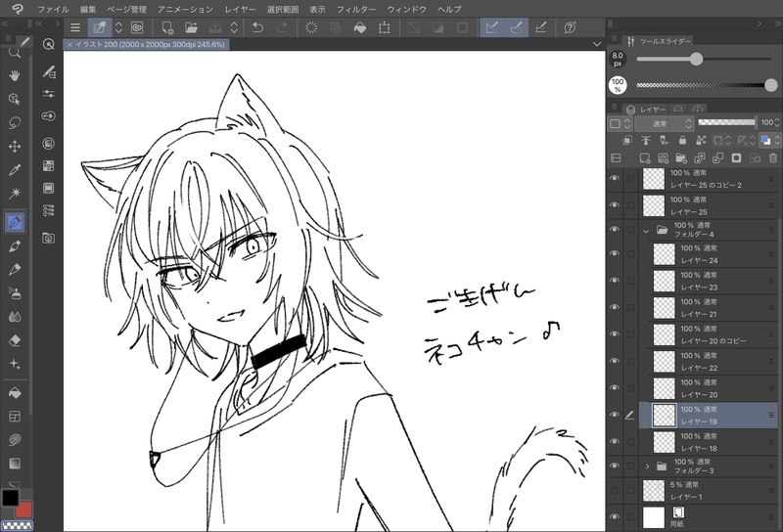This screenshot has width=783, height=532.
Task: Click Open file folder icon in command bar
Action: click(191, 27)
